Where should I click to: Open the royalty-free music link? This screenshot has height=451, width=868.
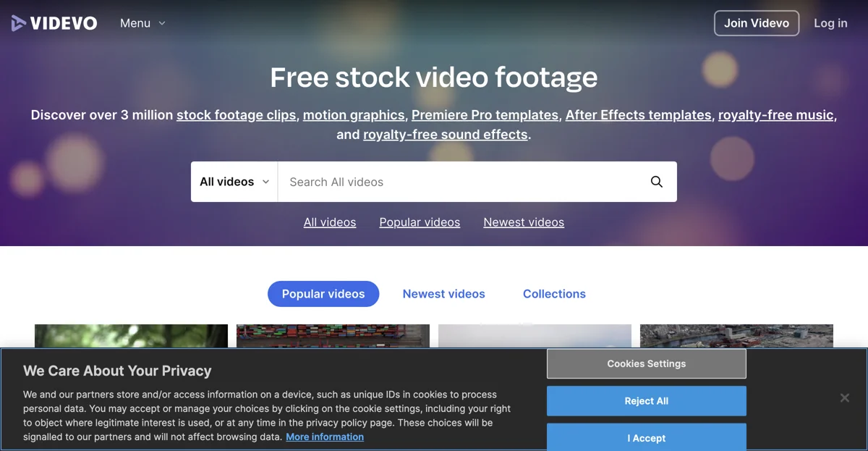click(776, 115)
